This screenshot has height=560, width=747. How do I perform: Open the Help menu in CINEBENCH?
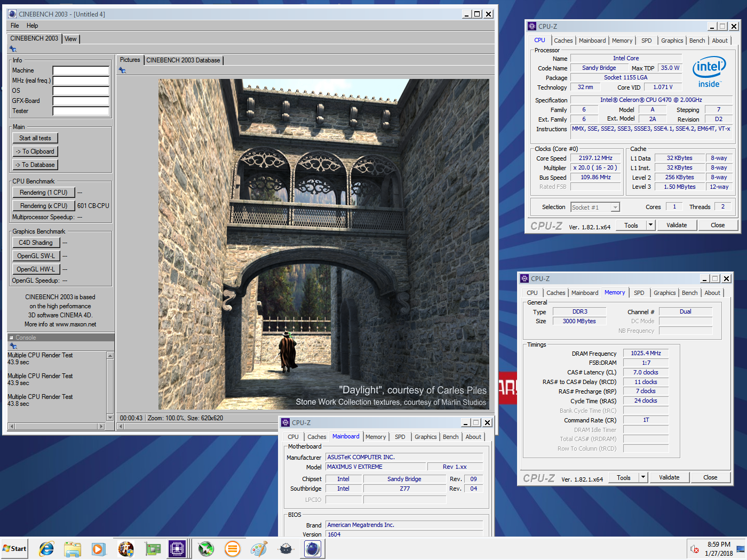coord(33,26)
